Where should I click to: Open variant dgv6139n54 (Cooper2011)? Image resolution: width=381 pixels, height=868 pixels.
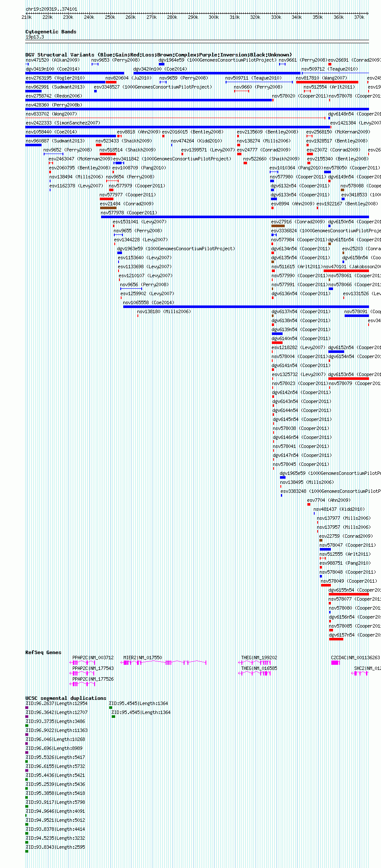[301, 329]
